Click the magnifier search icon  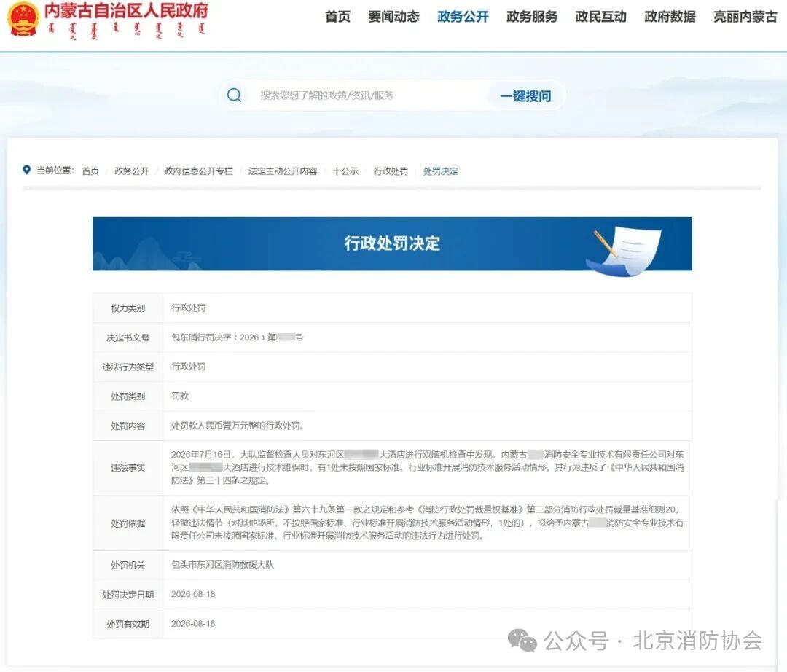pos(235,95)
